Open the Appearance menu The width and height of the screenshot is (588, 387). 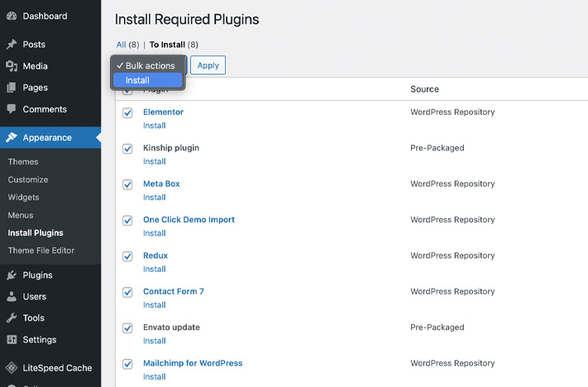click(50, 137)
